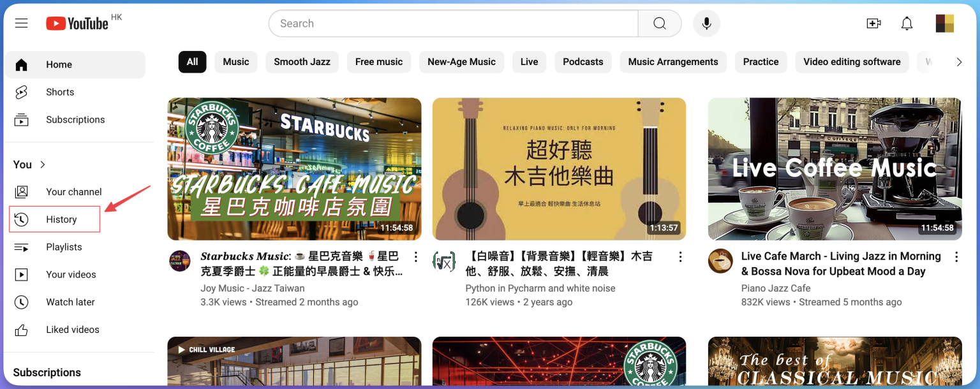The image size is (980, 389).
Task: Open the Liked videos sidebar icon
Action: coord(21,329)
